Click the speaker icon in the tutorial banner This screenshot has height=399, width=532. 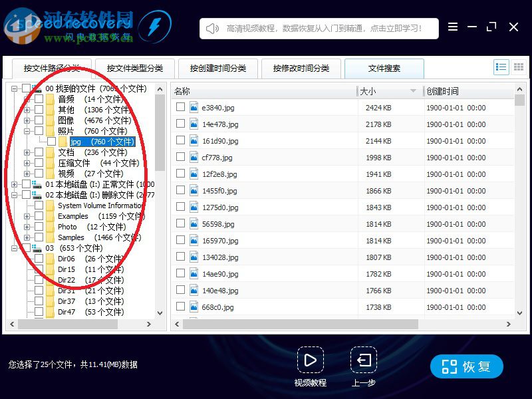[211, 28]
